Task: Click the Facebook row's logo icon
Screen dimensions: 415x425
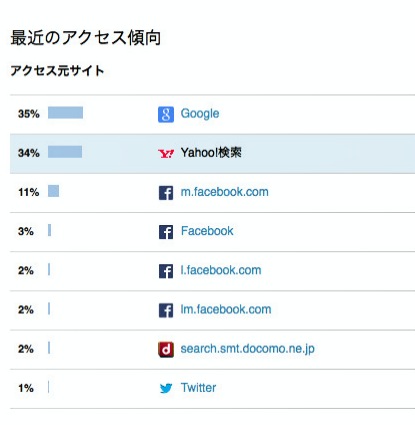Action: point(166,232)
